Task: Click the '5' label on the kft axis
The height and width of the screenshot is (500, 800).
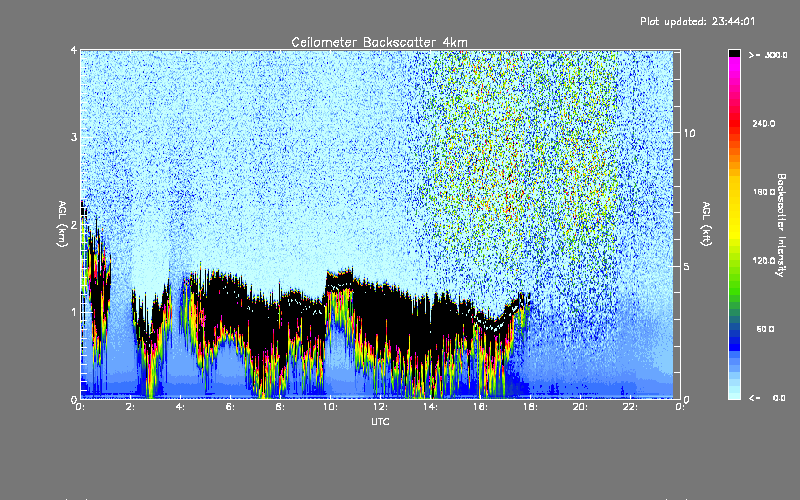Action: (687, 266)
